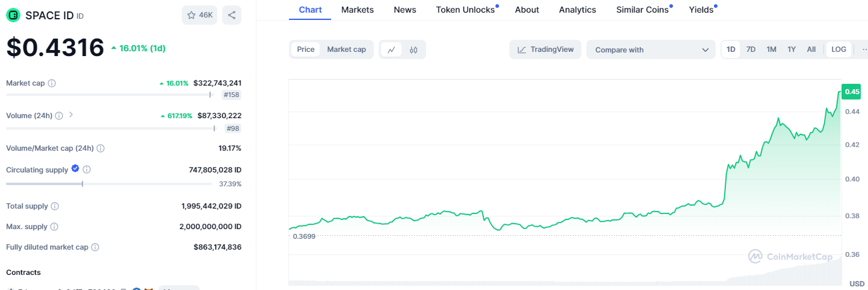Open the Volume (24h) info icon
Image resolution: width=868 pixels, height=290 pixels.
[59, 116]
